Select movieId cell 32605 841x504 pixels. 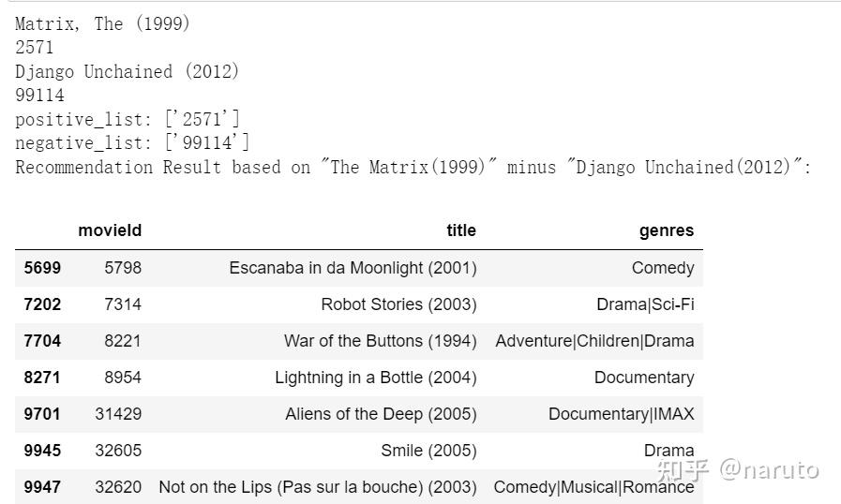[x=118, y=451]
